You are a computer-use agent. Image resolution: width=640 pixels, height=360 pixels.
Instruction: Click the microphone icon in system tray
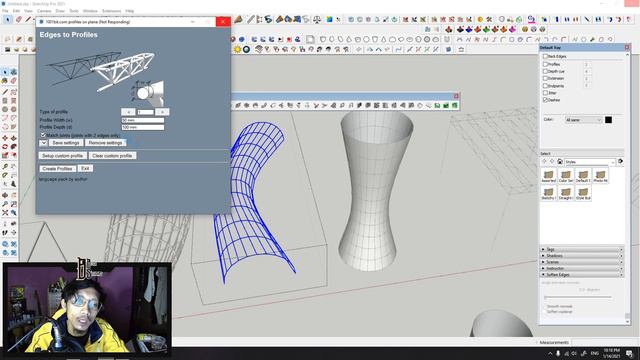(x=558, y=353)
